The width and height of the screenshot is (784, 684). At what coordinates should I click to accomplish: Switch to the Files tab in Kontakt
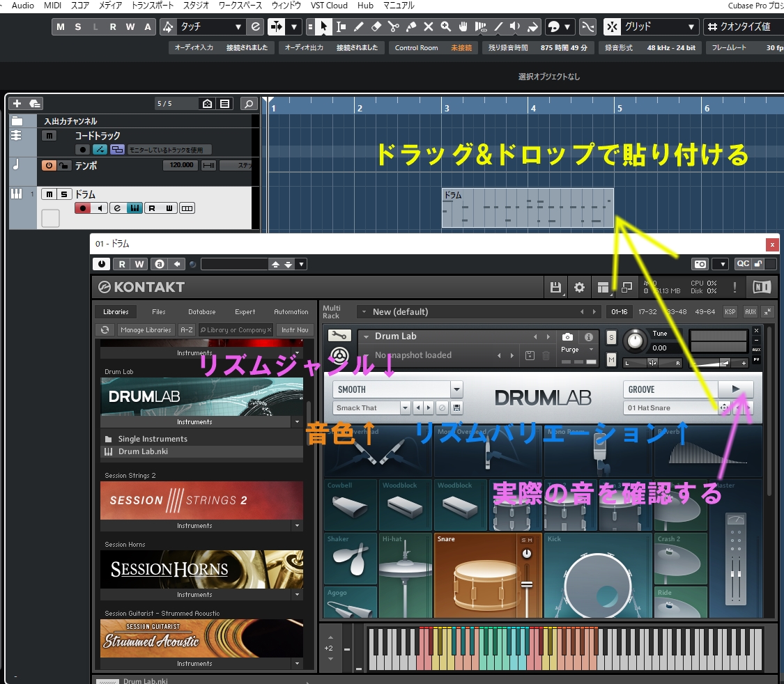pos(158,312)
